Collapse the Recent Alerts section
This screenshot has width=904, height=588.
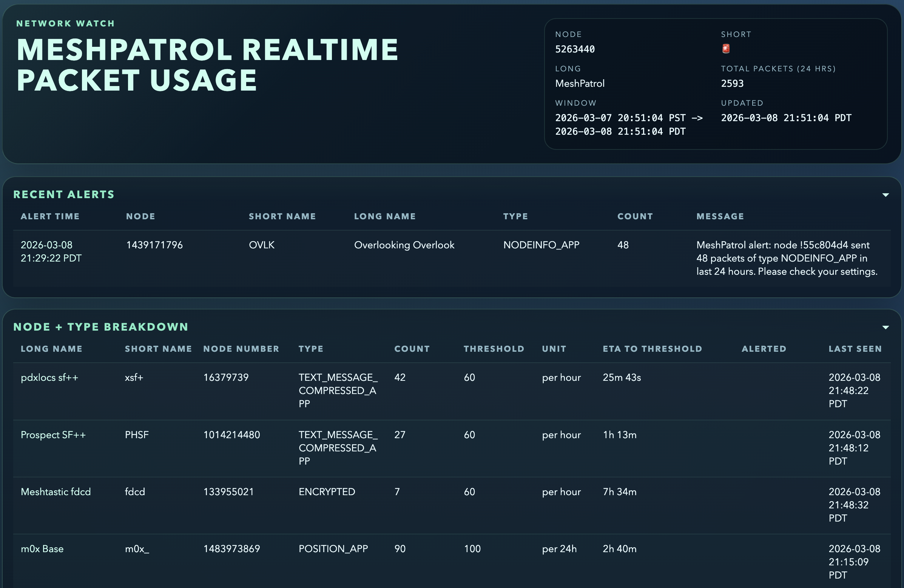click(x=885, y=195)
